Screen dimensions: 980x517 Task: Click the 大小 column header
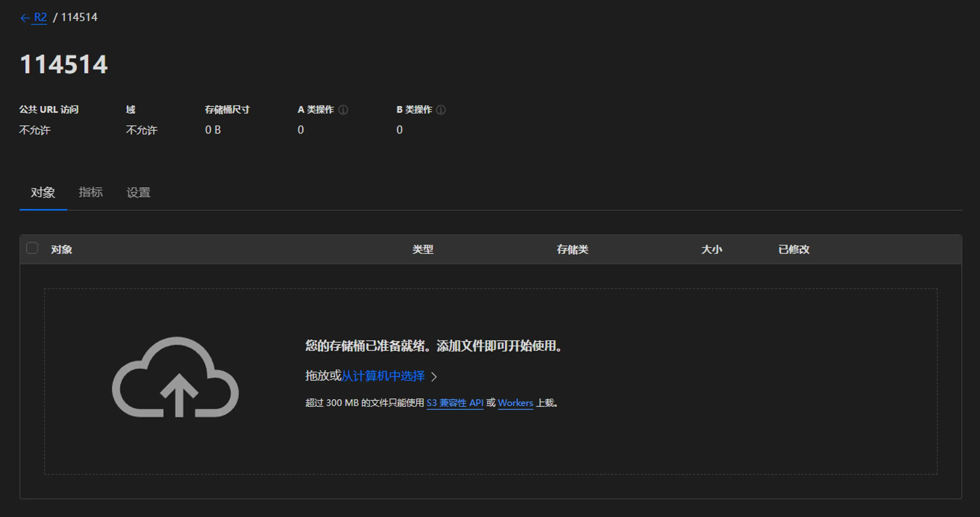tap(712, 250)
